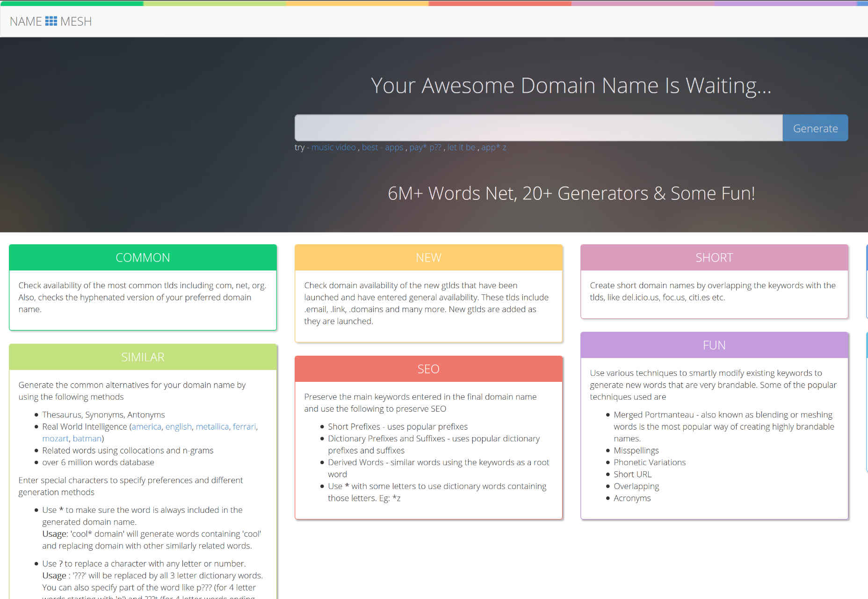Open the 'metallica' example link
Viewport: 868px width, 599px height.
click(x=212, y=426)
